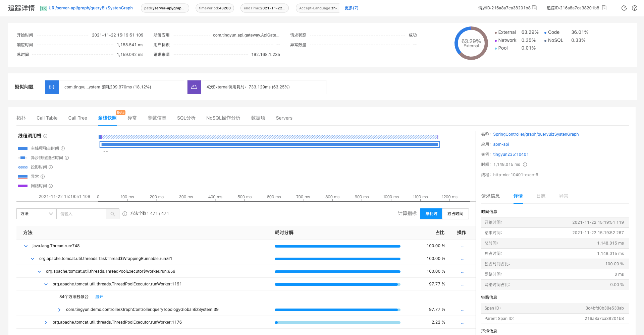
Task: Click the hatched projection time bar
Action: click(270, 137)
